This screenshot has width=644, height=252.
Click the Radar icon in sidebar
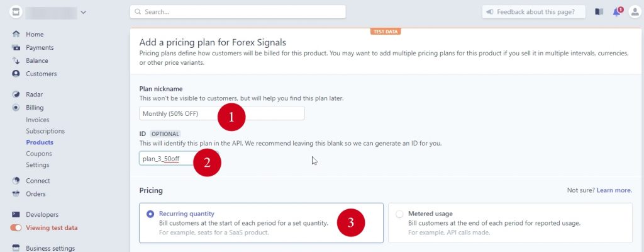[16, 94]
